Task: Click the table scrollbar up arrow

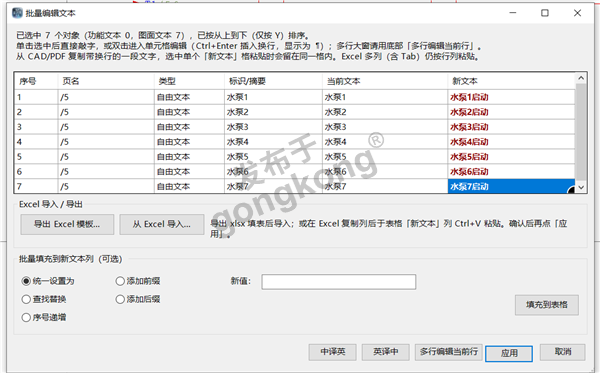Action: tap(581, 78)
